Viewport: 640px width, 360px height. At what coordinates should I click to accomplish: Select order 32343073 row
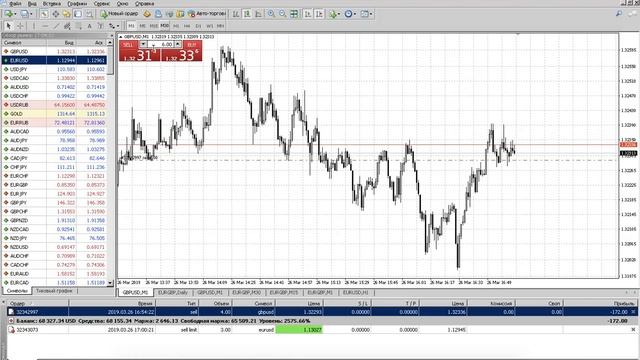[322, 329]
